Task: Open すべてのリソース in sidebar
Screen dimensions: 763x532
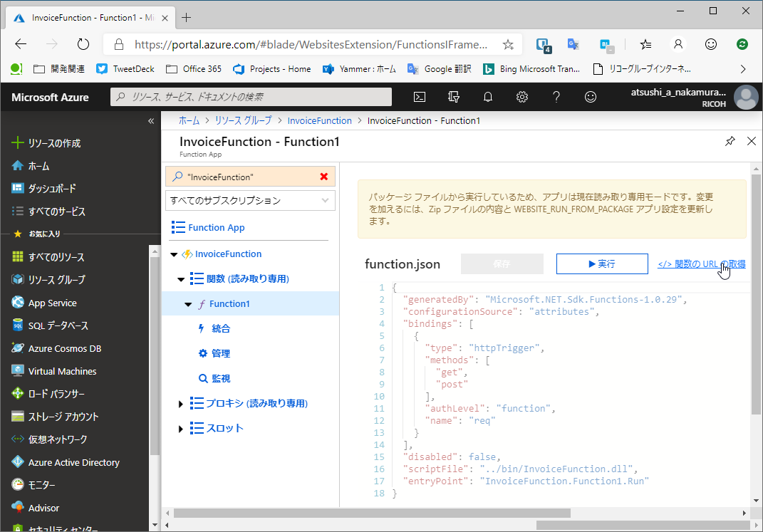Action: click(x=48, y=257)
